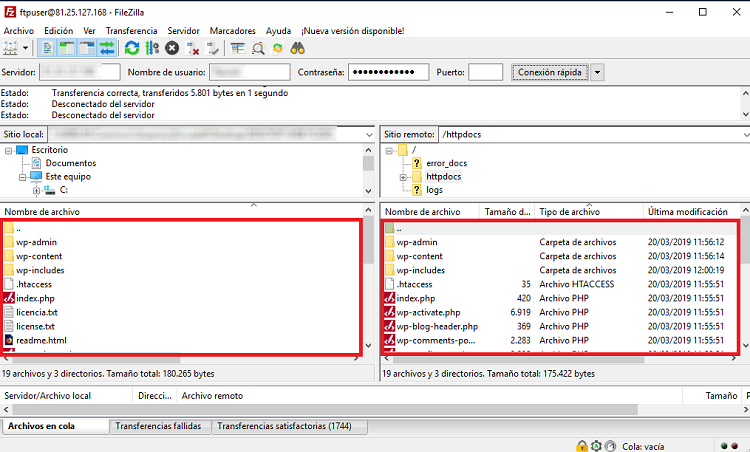Expand httpdocs remote tree node

403,177
